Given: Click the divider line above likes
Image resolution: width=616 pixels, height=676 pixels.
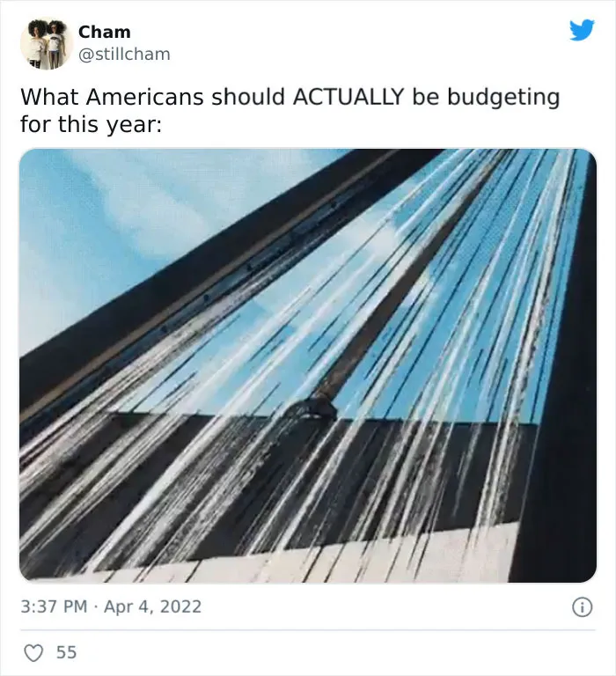Looking at the screenshot, I should pos(308,630).
